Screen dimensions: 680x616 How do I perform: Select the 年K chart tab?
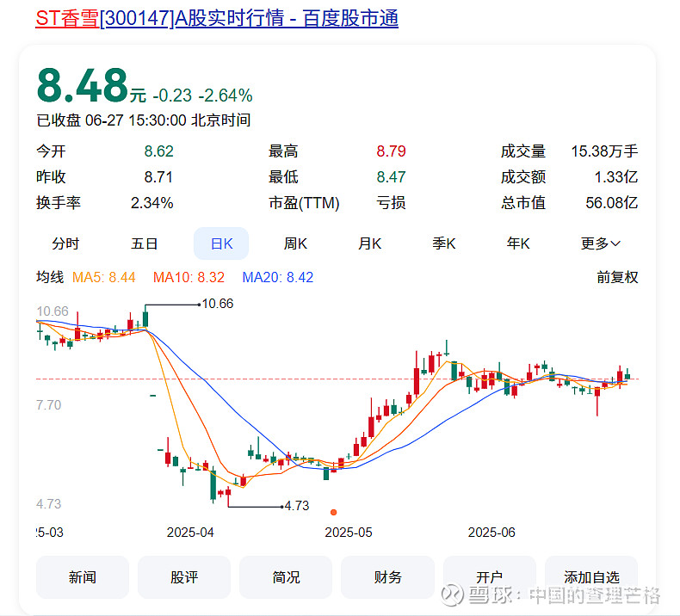click(x=518, y=243)
